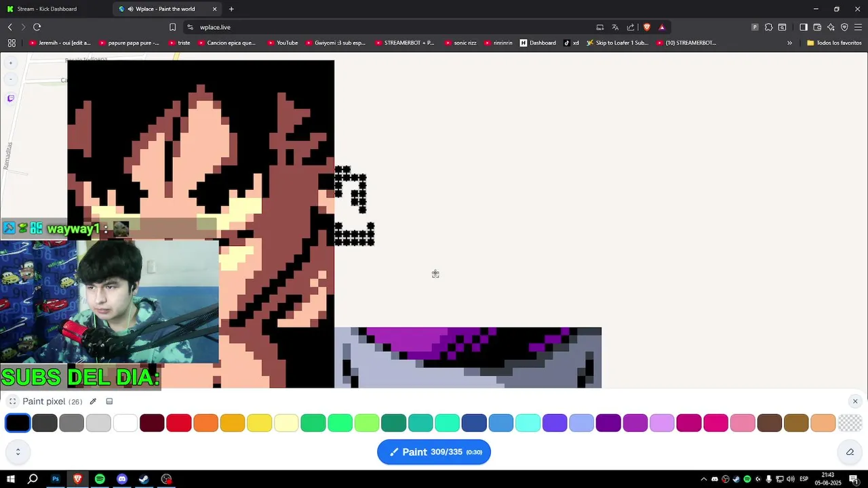
Task: Toggle the browser sidebar panel
Action: coord(804,27)
